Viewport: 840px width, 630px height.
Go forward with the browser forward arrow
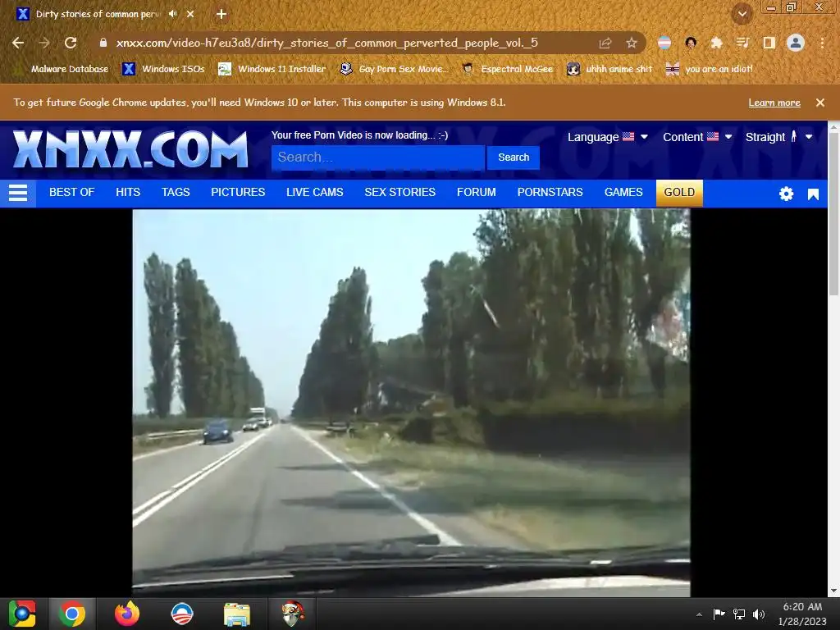(44, 43)
